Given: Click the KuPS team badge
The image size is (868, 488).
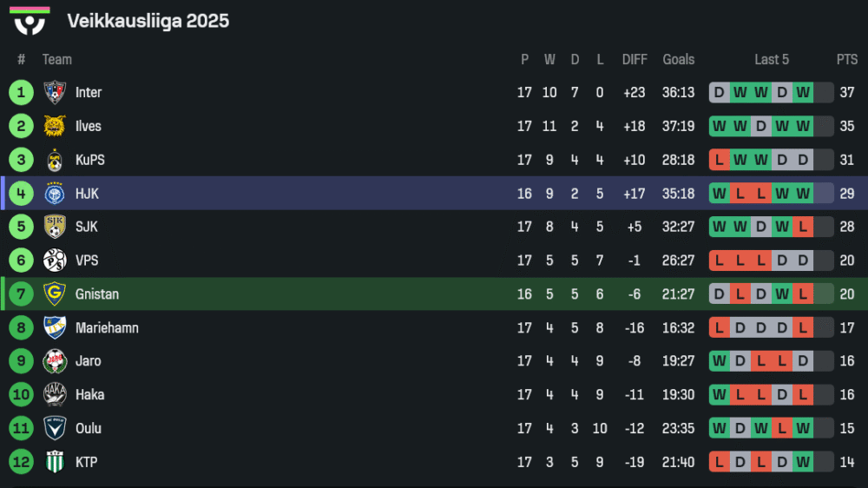Looking at the screenshot, I should 55,160.
